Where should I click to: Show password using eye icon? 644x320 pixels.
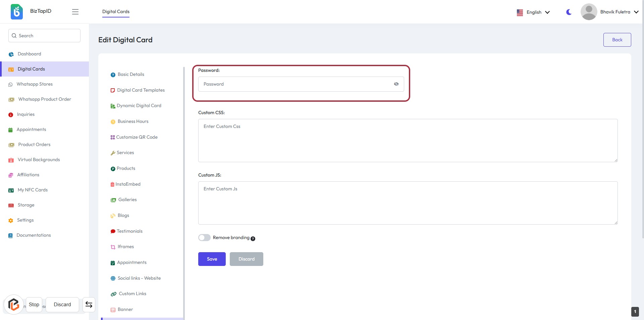[x=396, y=84]
